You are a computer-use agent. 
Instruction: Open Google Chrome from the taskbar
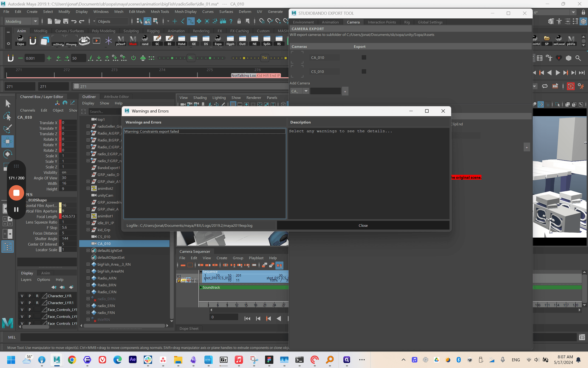coord(72,359)
